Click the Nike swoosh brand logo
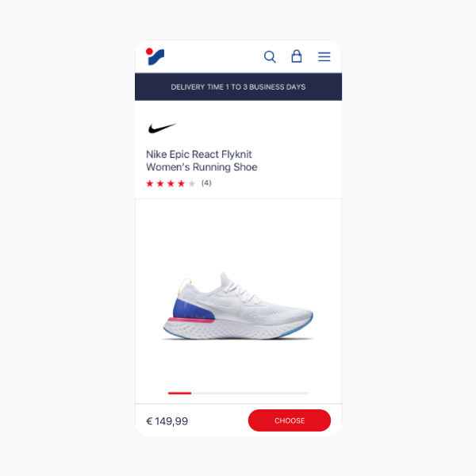This screenshot has height=476, width=476. point(162,128)
